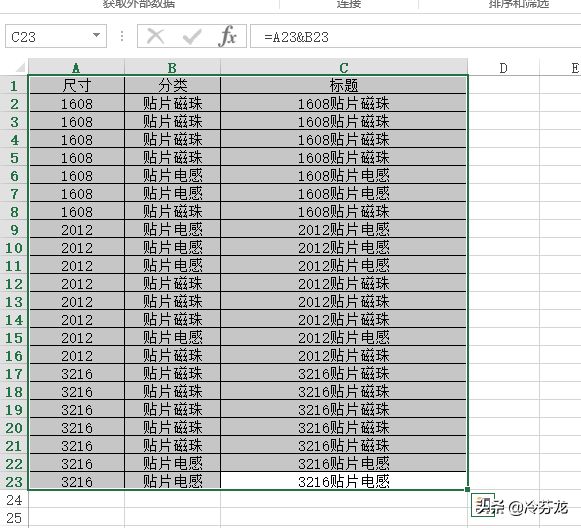Select column D header

coord(503,68)
